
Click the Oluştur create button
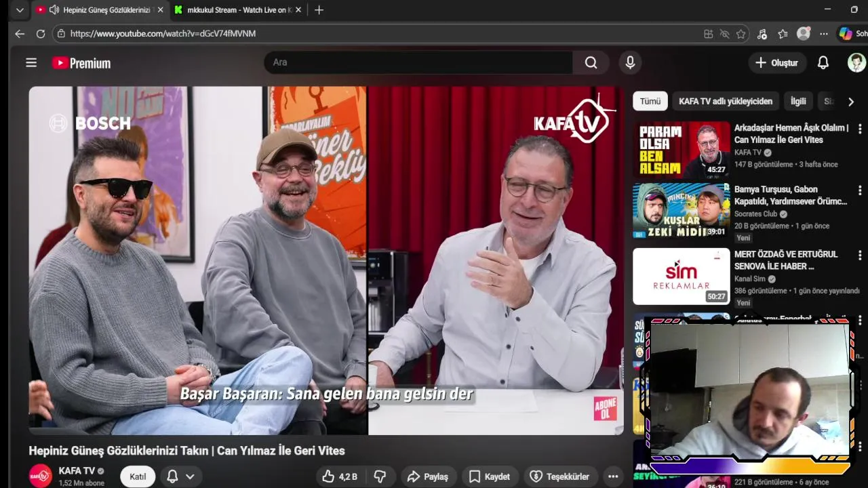coord(776,62)
